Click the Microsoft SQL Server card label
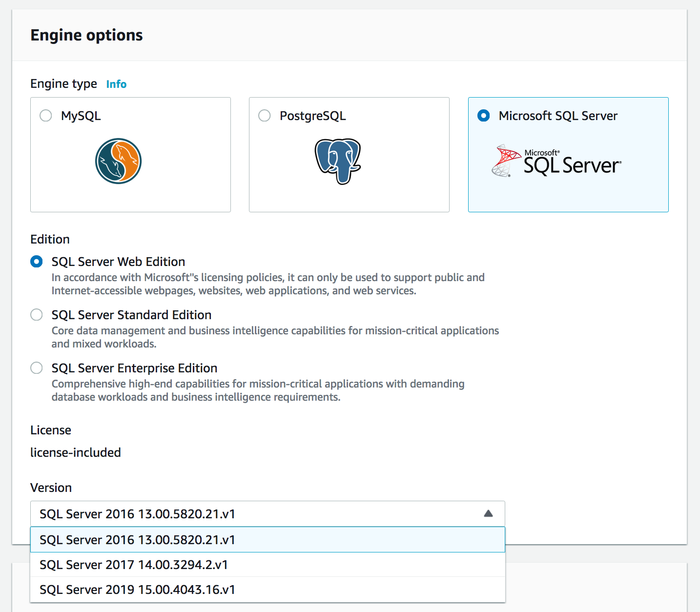The width and height of the screenshot is (700, 612). pyautogui.click(x=558, y=116)
